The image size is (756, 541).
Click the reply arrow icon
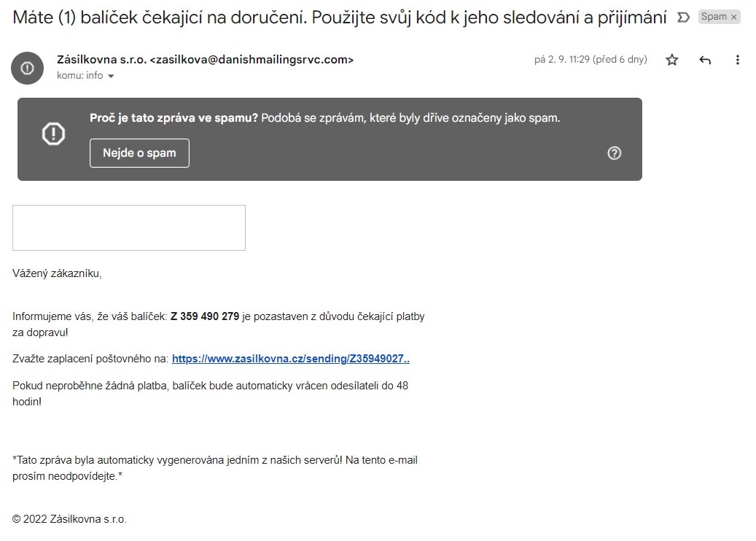pos(705,61)
